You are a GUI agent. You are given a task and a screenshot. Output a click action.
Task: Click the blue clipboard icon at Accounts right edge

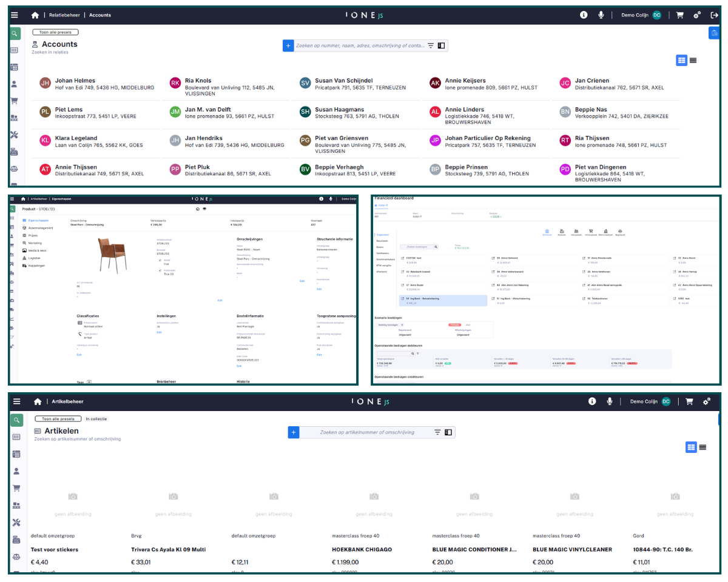[x=713, y=34]
